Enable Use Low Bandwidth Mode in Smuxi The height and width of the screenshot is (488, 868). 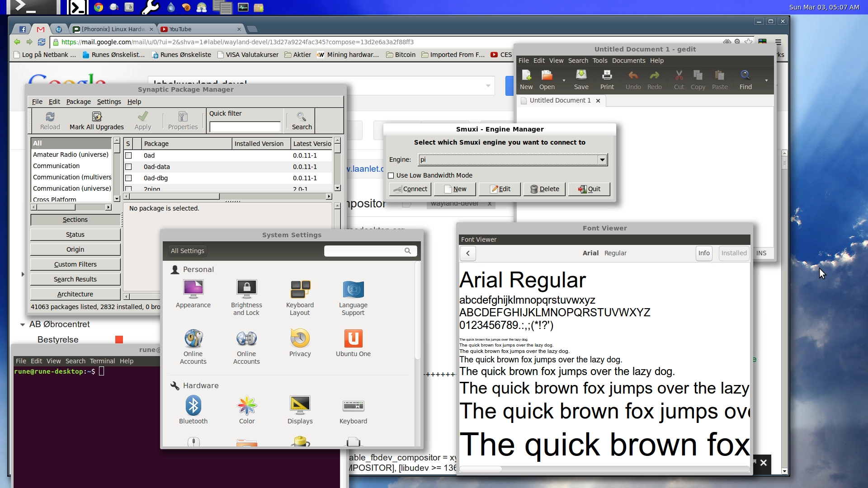[x=391, y=175]
